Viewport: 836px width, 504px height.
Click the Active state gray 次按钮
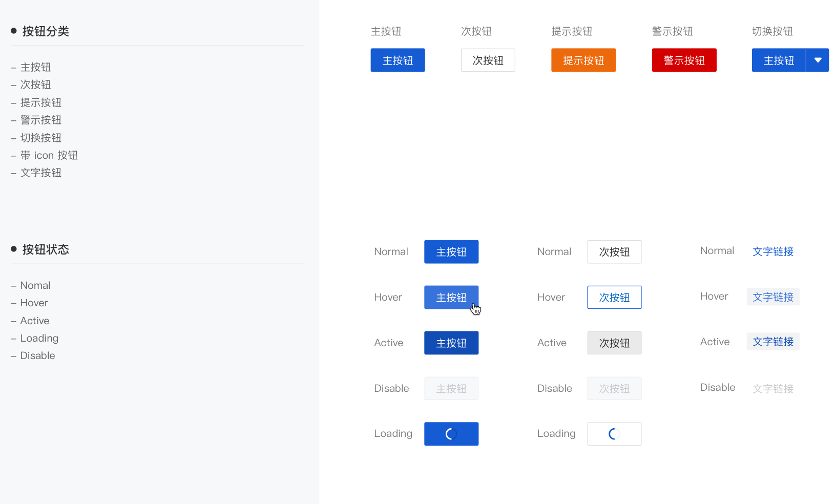pyautogui.click(x=614, y=343)
